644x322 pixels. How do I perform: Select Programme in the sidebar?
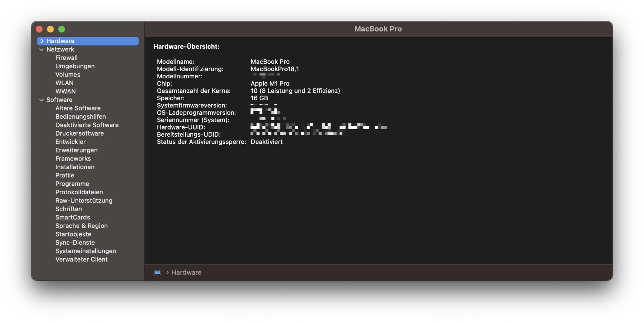click(x=72, y=184)
